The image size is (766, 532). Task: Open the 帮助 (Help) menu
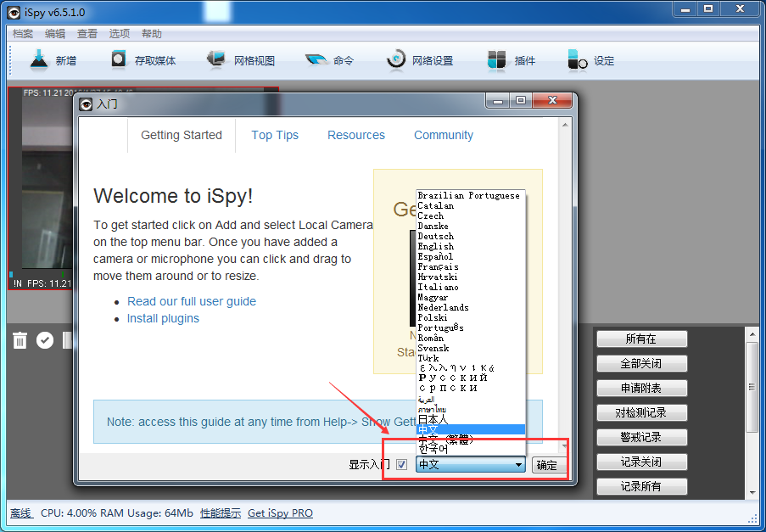pos(152,34)
